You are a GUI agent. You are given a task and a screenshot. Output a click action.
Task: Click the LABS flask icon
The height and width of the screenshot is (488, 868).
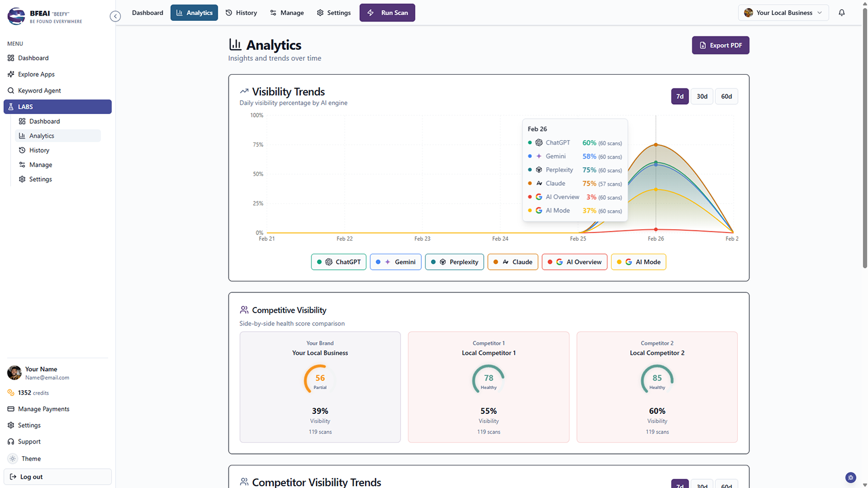click(11, 107)
